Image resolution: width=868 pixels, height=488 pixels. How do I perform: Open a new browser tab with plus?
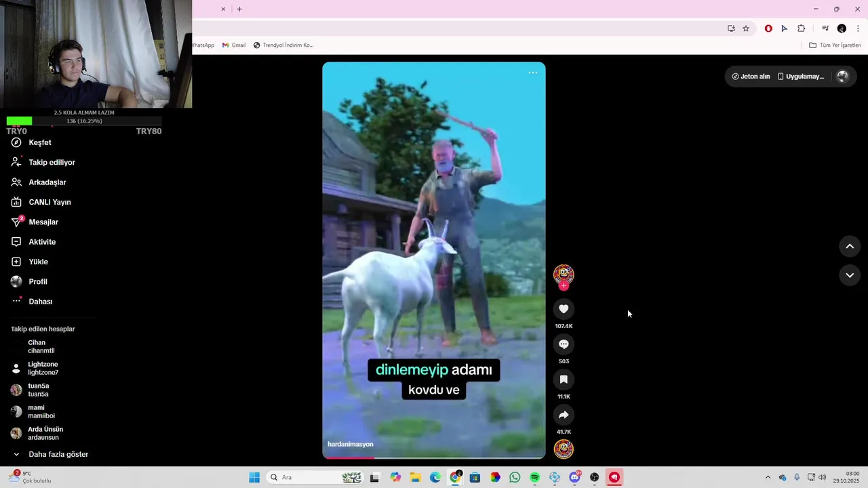239,9
